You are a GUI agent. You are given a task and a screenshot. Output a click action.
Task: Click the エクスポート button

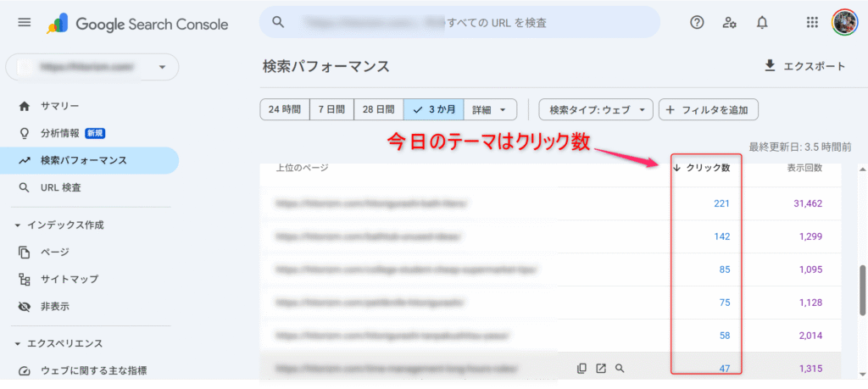[804, 66]
